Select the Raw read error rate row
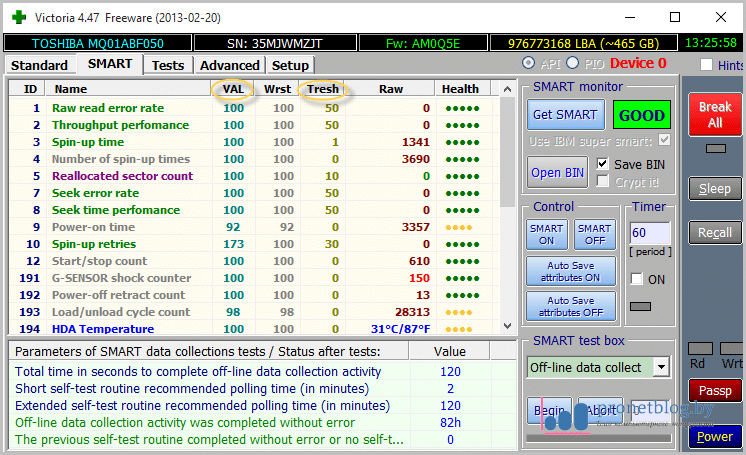 pyautogui.click(x=254, y=108)
